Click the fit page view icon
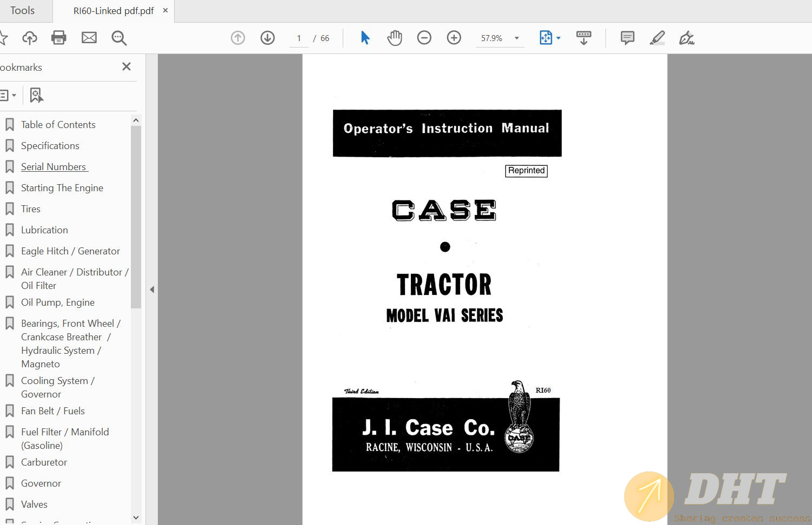Image resolution: width=812 pixels, height=525 pixels. pyautogui.click(x=546, y=38)
